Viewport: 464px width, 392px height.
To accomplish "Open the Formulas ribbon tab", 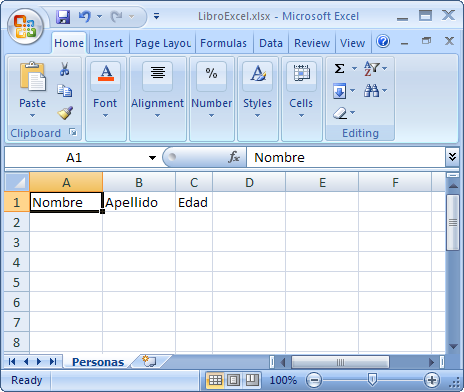I will pos(223,43).
